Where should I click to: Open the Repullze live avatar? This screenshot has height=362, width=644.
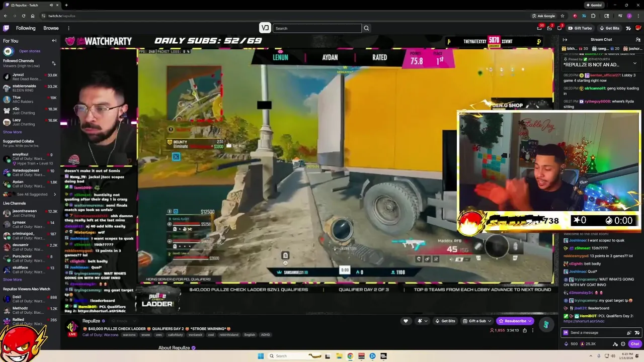point(72,327)
